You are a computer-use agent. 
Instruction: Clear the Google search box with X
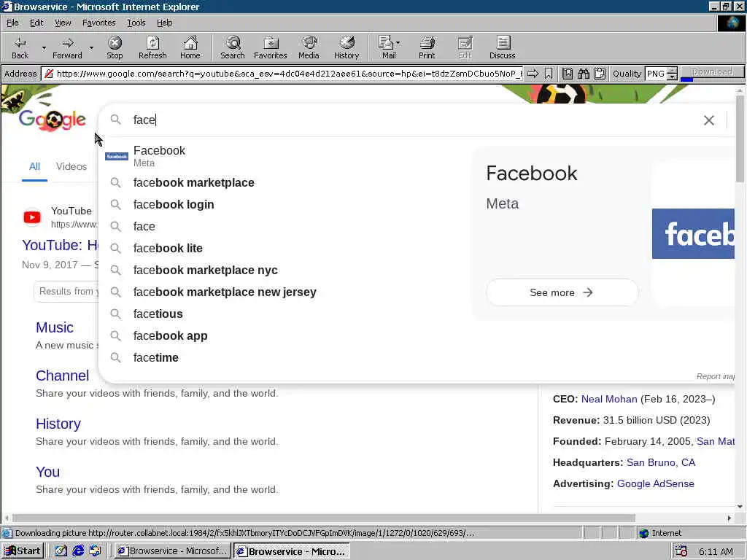pyautogui.click(x=709, y=120)
